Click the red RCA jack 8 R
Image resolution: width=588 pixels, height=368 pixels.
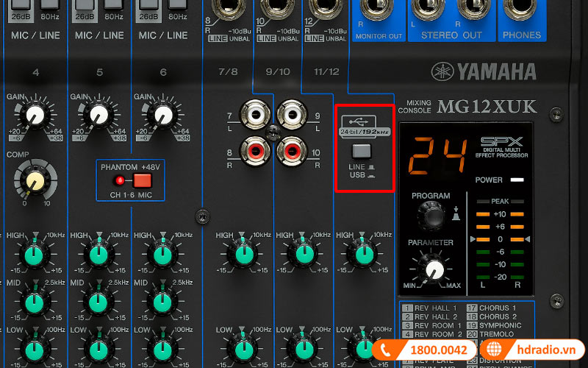click(x=255, y=152)
